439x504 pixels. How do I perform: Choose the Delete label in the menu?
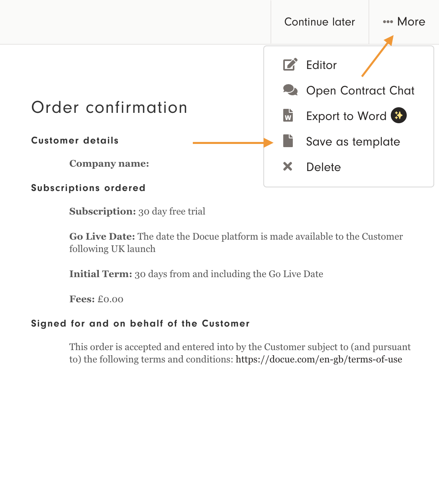[x=323, y=167]
